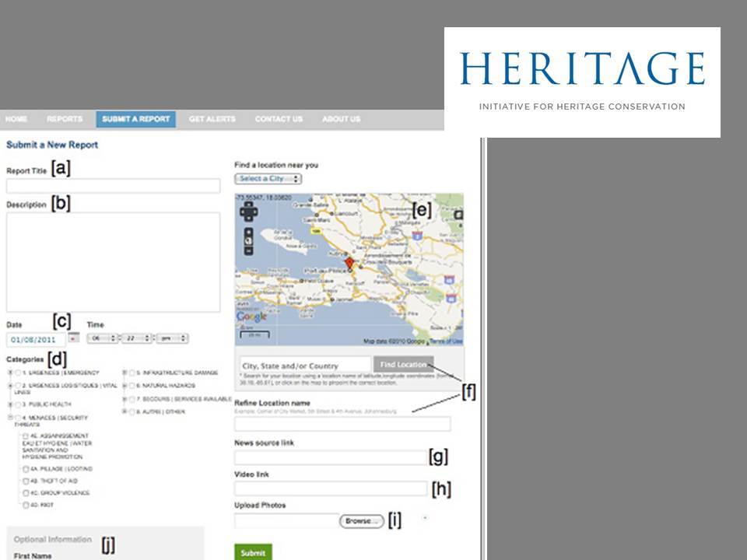Pan the map up with the arrow pad
Viewport: 747px width, 560px height.
249,205
